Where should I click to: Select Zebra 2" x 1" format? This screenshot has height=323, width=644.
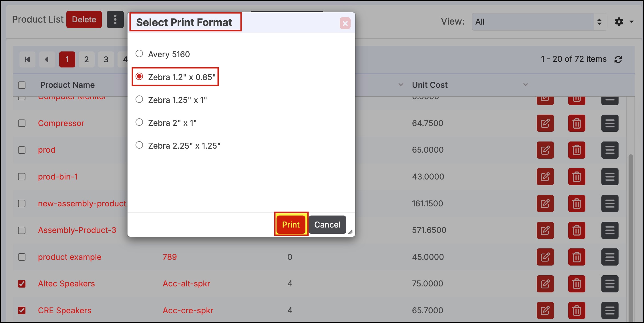(x=139, y=122)
